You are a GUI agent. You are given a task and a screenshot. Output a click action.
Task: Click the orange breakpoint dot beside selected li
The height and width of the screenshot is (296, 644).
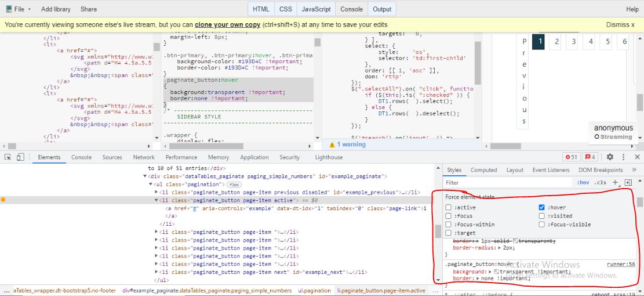[3, 200]
